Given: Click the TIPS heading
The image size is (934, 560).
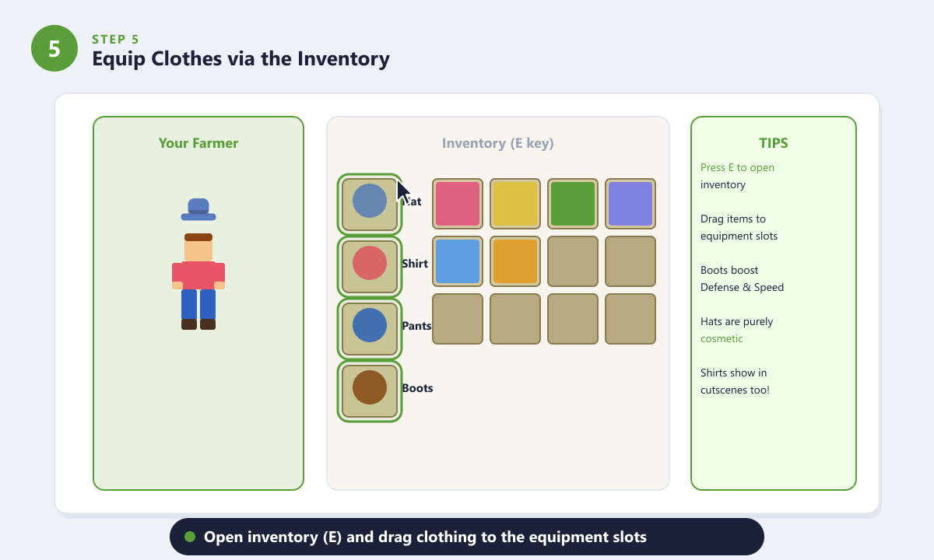Looking at the screenshot, I should 774,143.
